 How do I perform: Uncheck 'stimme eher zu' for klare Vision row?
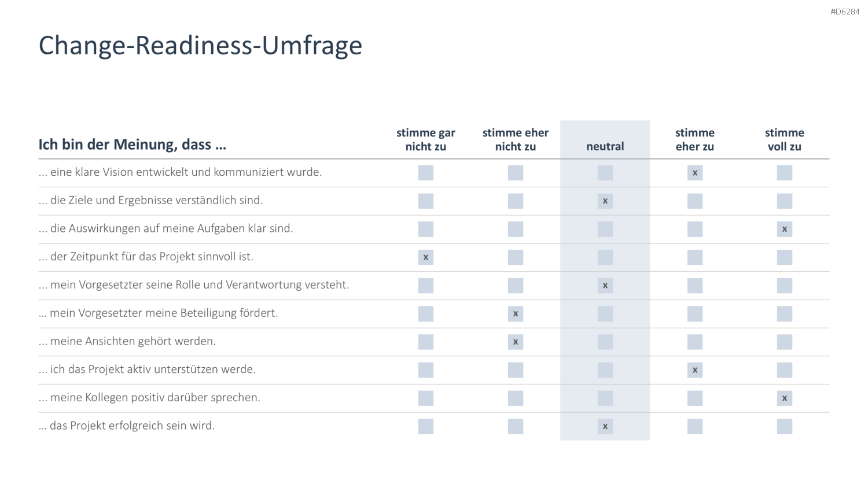click(694, 173)
